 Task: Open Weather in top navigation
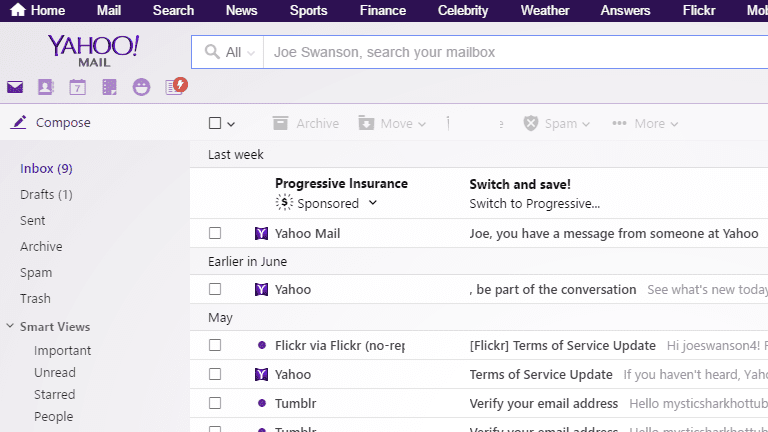click(545, 10)
